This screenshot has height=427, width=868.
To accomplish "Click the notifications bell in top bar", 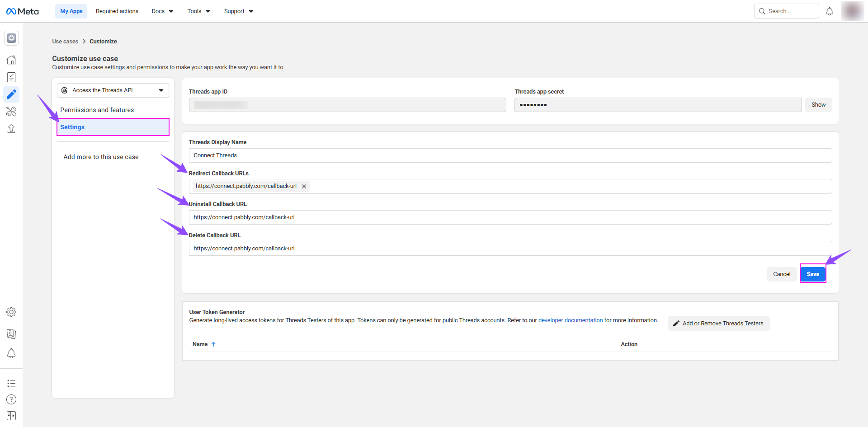I will 830,11.
